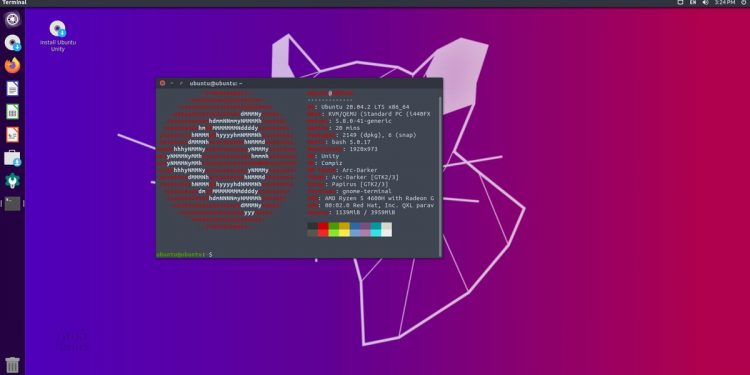Click the resolution value 1920x973
Screen dimensions: 750x375
click(364, 149)
